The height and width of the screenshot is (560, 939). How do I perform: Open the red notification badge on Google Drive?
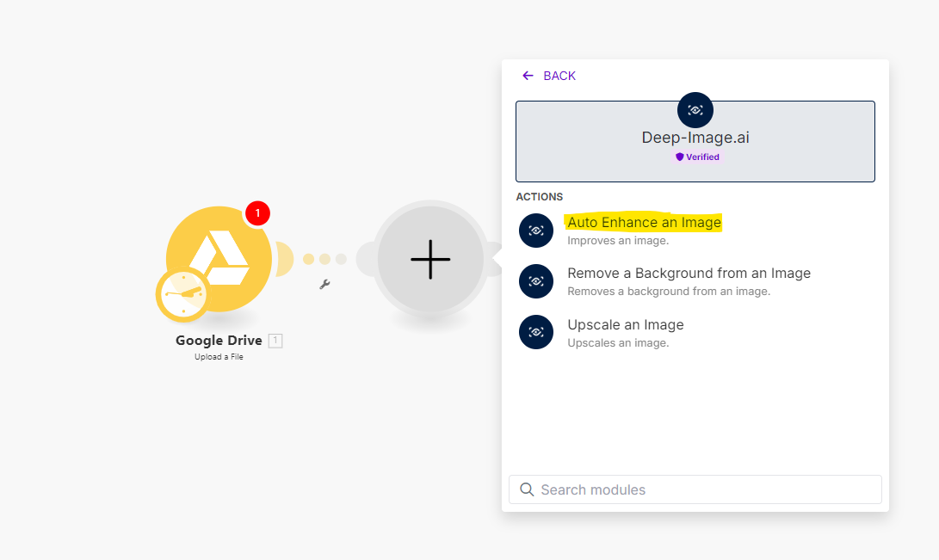257,213
